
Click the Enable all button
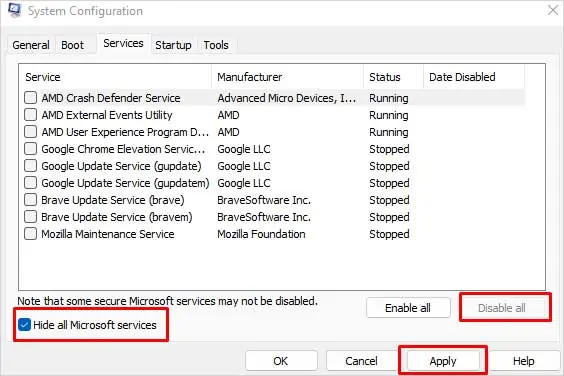[408, 308]
